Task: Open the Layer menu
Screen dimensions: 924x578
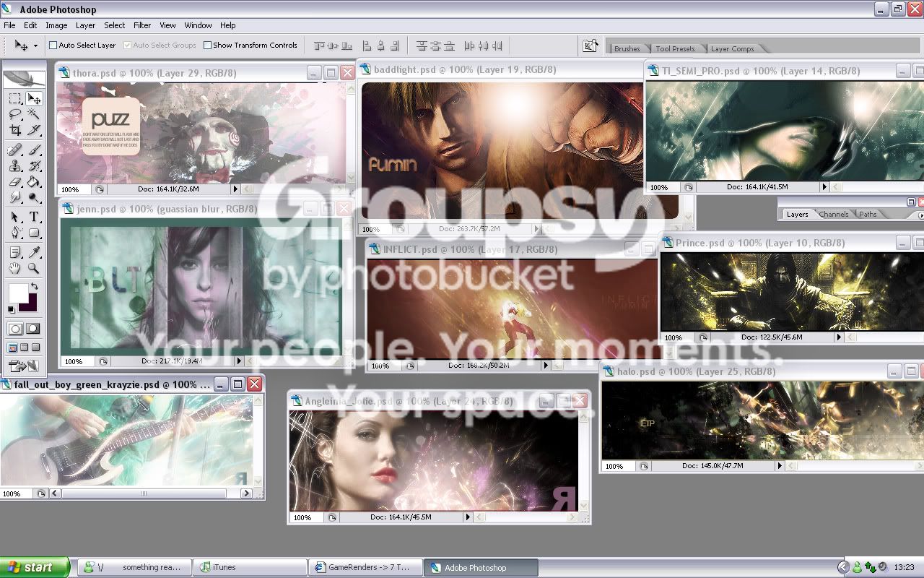Action: click(x=85, y=25)
